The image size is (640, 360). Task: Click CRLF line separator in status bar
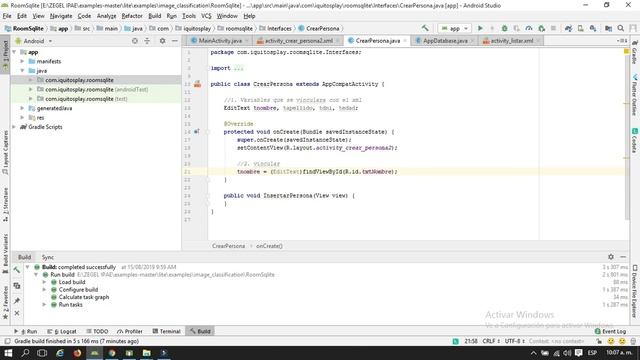(491, 341)
